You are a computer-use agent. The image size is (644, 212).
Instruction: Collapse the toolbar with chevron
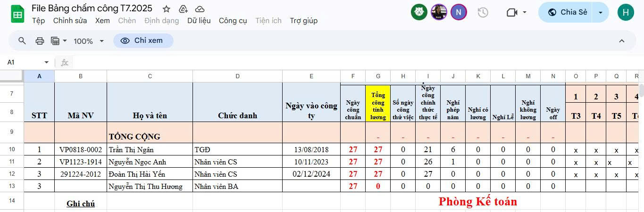621,41
